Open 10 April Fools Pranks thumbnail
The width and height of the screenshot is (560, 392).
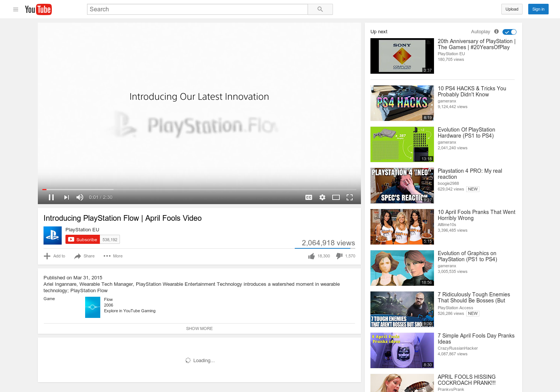(402, 227)
